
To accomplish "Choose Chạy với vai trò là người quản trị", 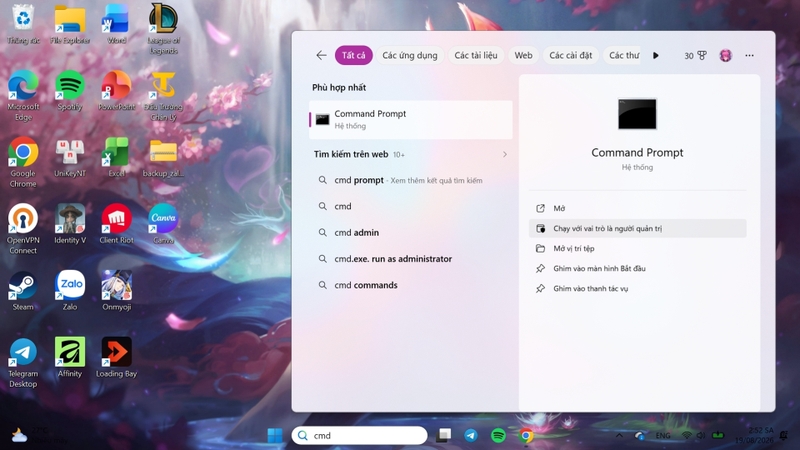I will click(637, 228).
